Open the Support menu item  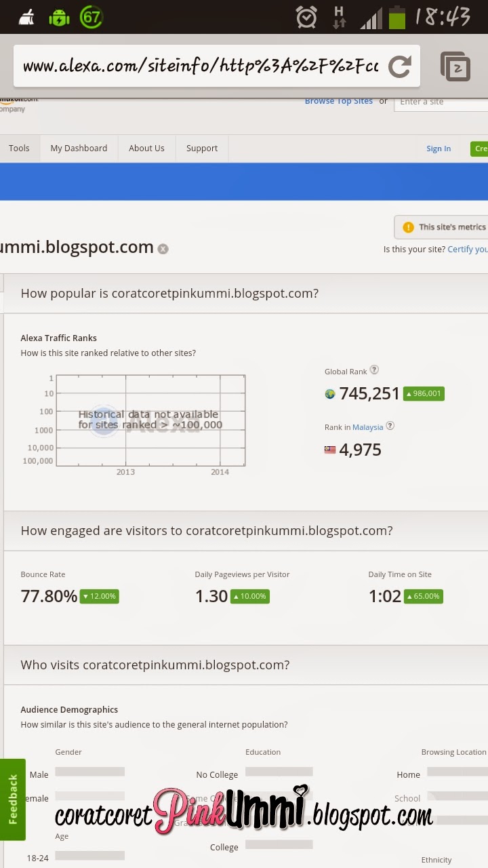[x=202, y=149]
